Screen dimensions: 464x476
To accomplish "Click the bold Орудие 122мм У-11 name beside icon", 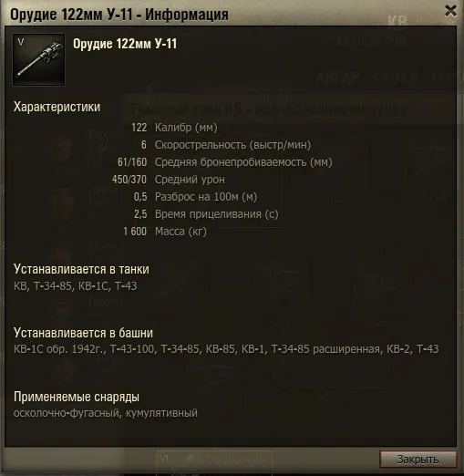I will click(125, 44).
